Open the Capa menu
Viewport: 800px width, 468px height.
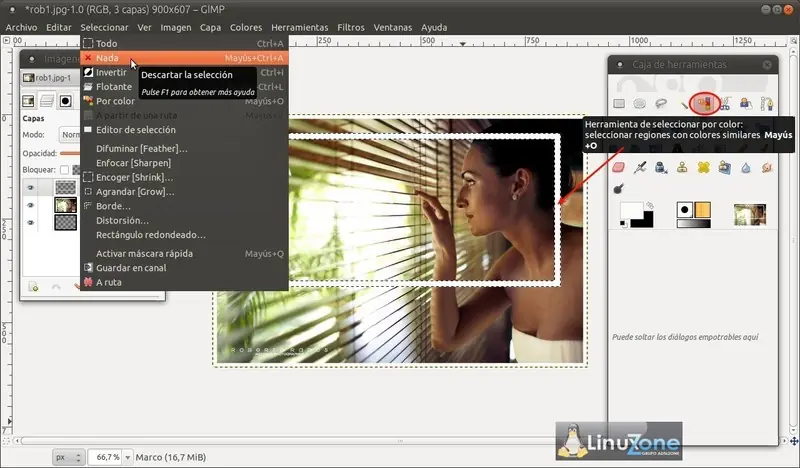tap(210, 28)
